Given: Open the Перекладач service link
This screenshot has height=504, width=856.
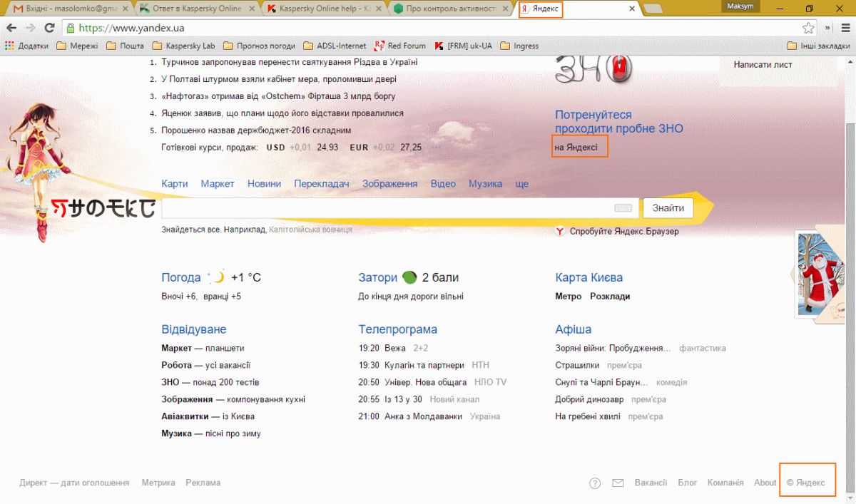Looking at the screenshot, I should (x=322, y=184).
